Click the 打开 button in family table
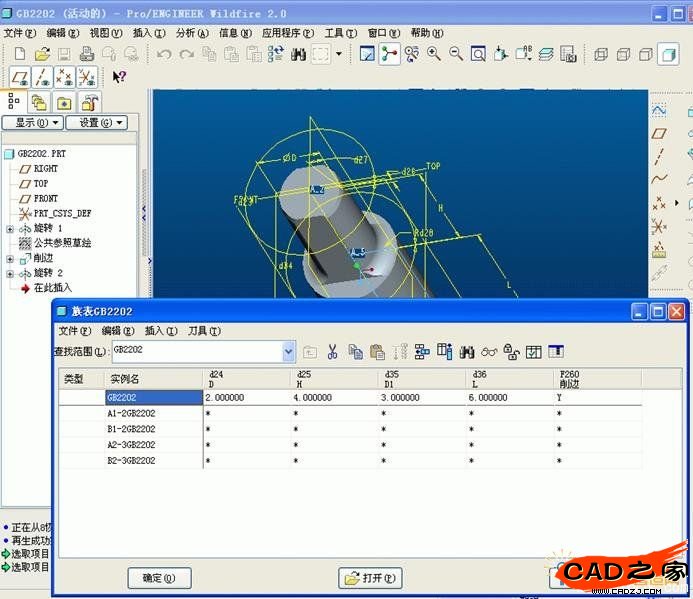 coord(370,578)
